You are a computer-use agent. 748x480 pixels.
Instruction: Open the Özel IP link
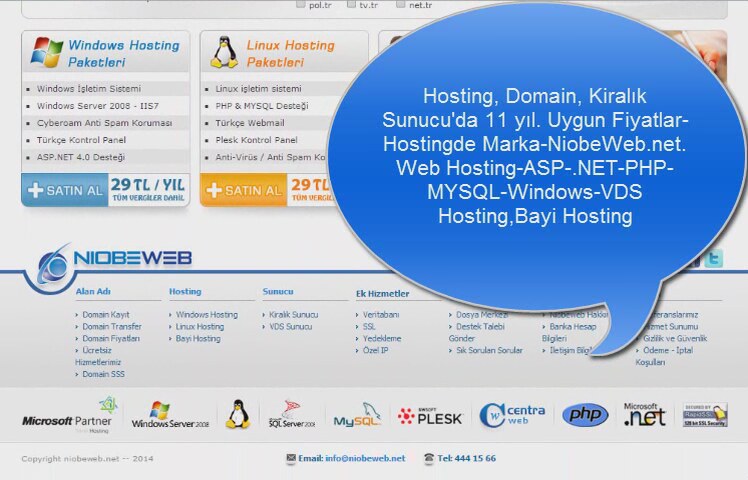click(375, 351)
